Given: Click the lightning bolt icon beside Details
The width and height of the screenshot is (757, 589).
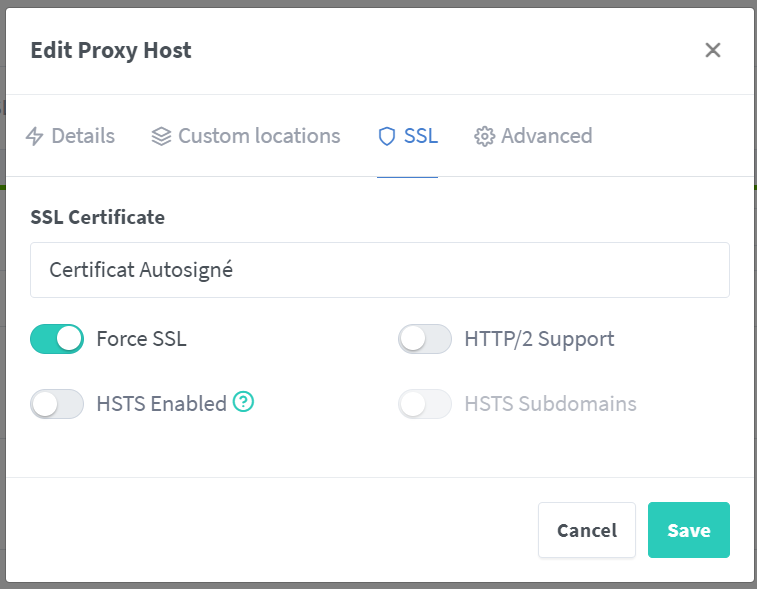Looking at the screenshot, I should point(34,136).
